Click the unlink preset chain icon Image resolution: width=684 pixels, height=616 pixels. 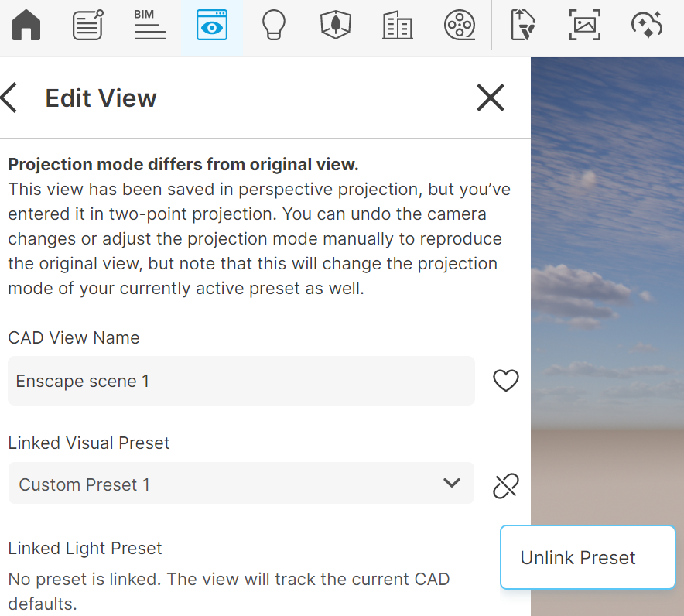(505, 485)
